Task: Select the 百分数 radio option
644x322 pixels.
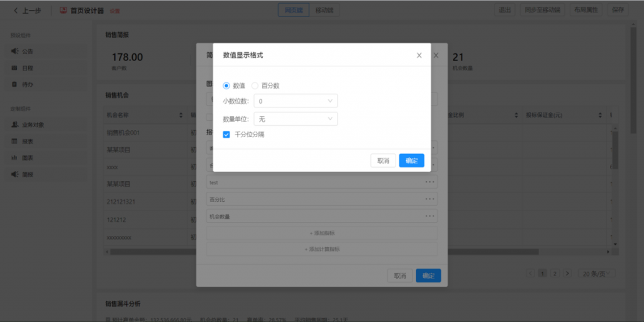Action: [x=255, y=86]
